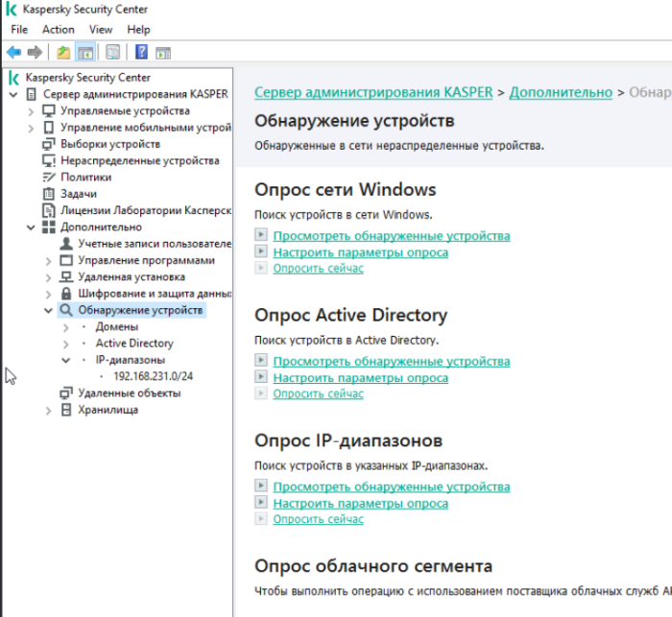Collapse the Обнаружение устройств node
The image size is (672, 617).
(x=48, y=310)
